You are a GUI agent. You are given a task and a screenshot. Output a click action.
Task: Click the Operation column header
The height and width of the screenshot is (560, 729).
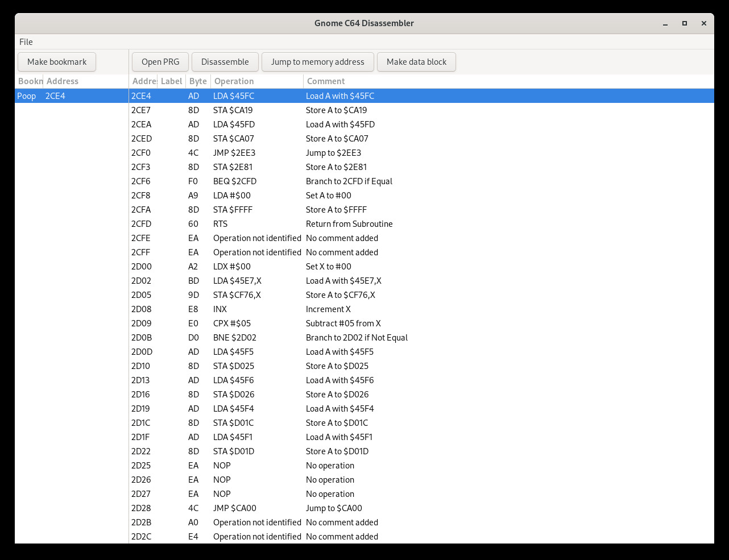click(x=257, y=81)
